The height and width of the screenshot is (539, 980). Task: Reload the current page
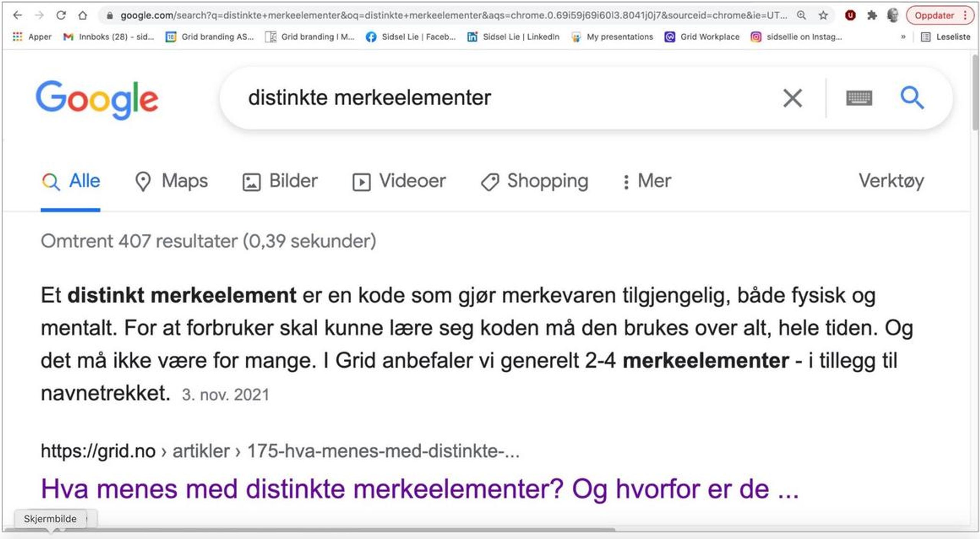point(61,15)
